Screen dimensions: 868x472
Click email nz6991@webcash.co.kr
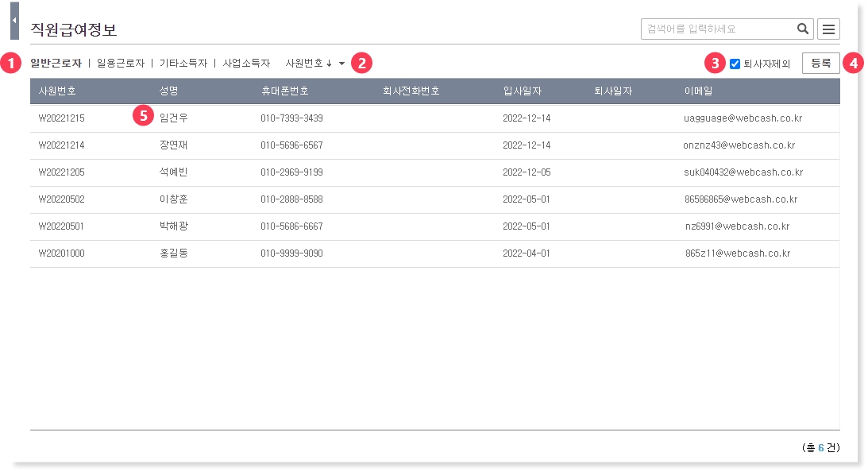tap(737, 226)
